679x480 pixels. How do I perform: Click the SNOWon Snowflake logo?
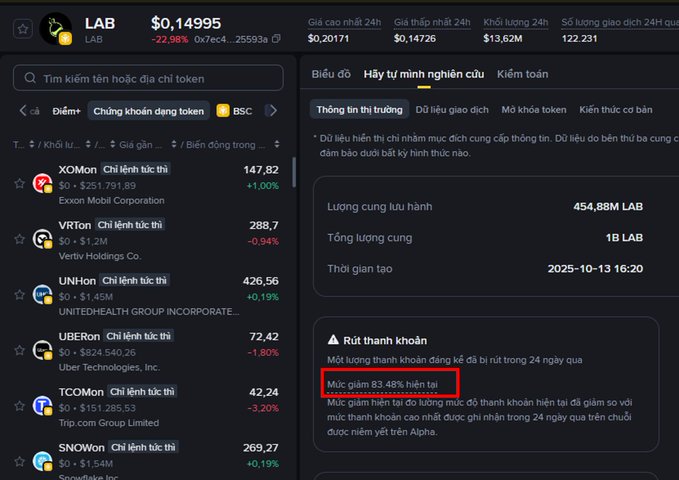click(42, 461)
